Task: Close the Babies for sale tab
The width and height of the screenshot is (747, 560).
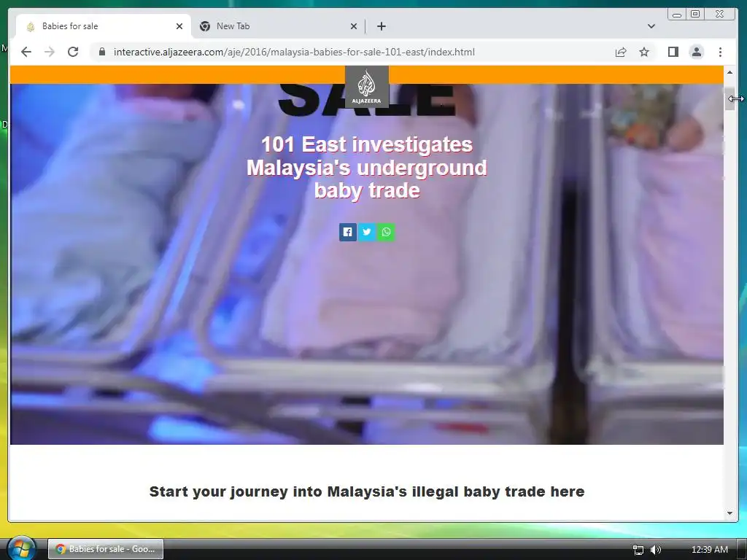Action: 179,26
